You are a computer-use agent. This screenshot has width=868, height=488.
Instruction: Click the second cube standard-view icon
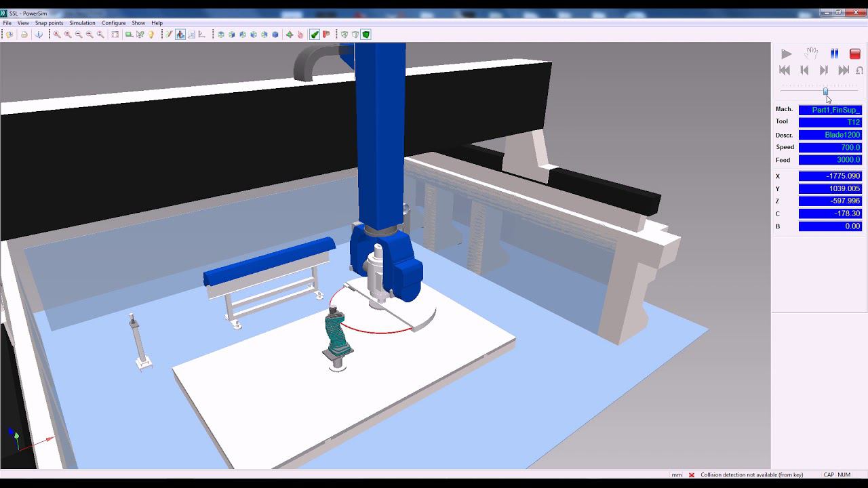tap(231, 35)
